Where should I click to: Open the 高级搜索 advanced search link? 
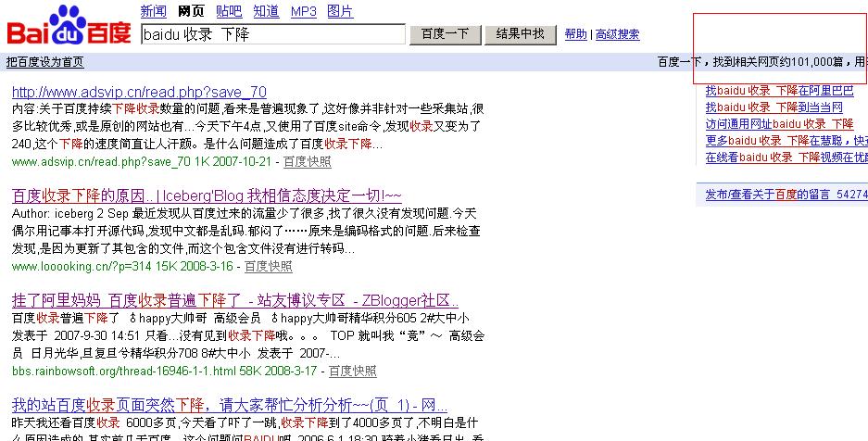coord(617,34)
